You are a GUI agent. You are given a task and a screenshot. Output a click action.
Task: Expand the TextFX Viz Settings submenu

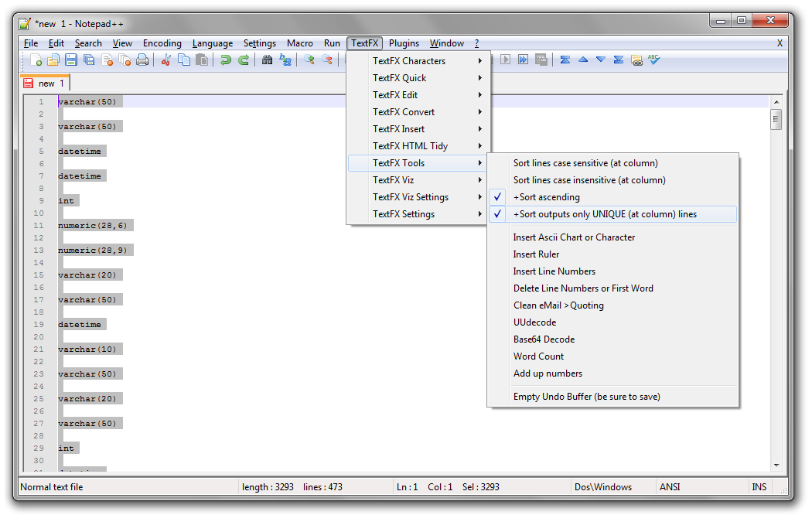click(418, 197)
